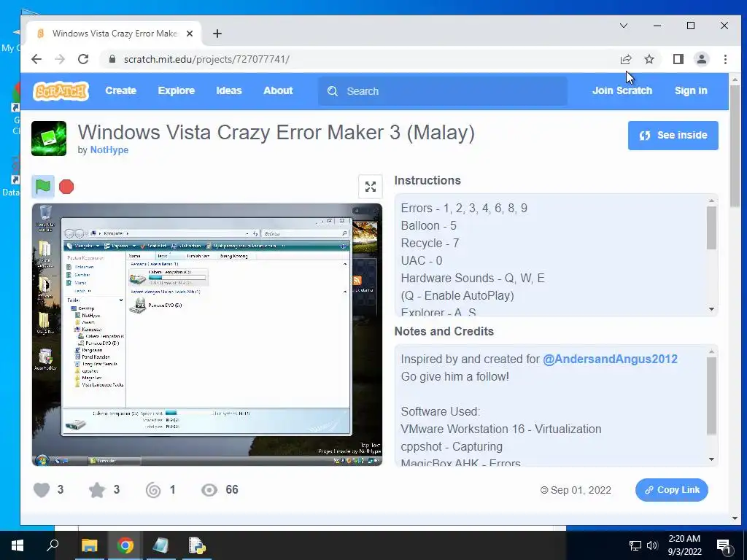Click the taskbar clock 2:20 AM

click(684, 539)
